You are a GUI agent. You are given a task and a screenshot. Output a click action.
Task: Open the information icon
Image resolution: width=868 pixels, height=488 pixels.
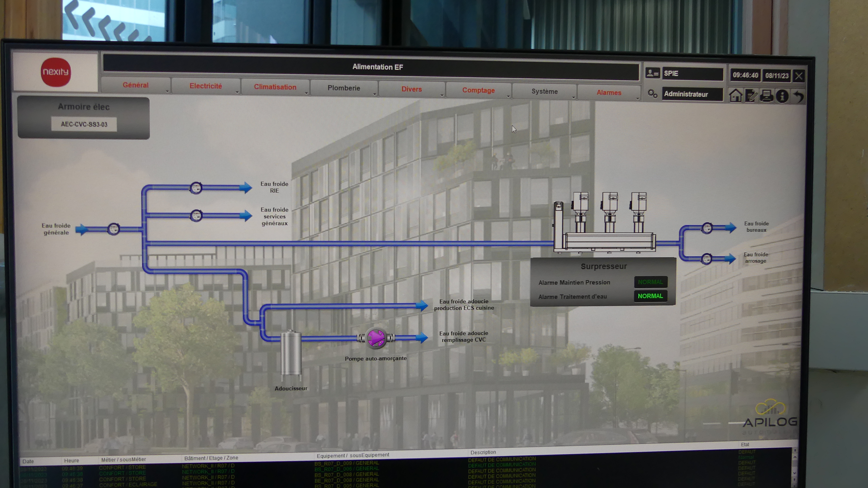coord(782,96)
